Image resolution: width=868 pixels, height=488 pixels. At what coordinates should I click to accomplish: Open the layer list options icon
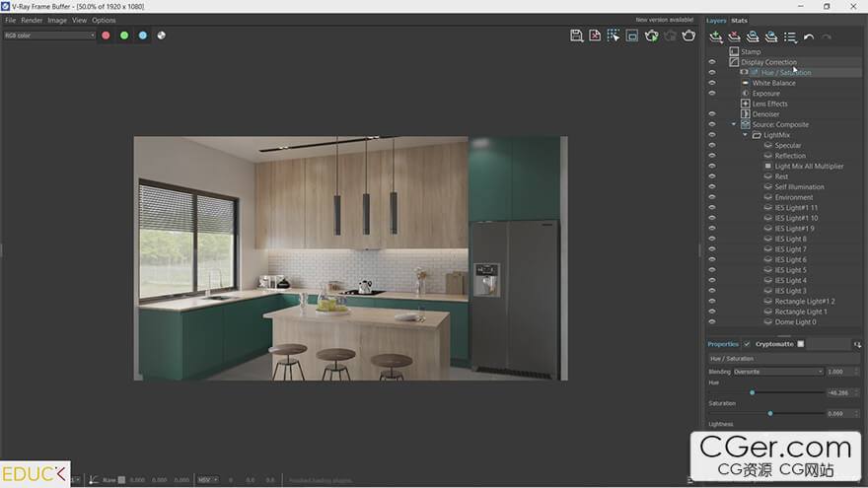(790, 37)
